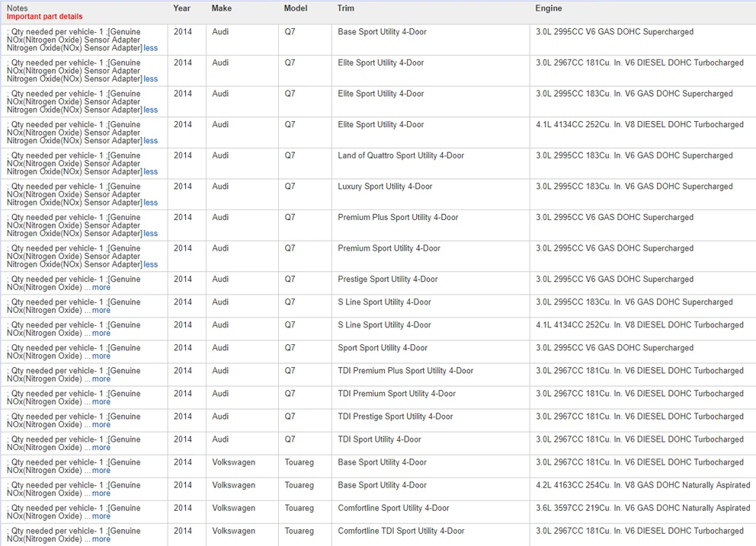Click 3.0L 2967CC diesel engine in Elite row
The height and width of the screenshot is (546, 756).
pyautogui.click(x=639, y=62)
